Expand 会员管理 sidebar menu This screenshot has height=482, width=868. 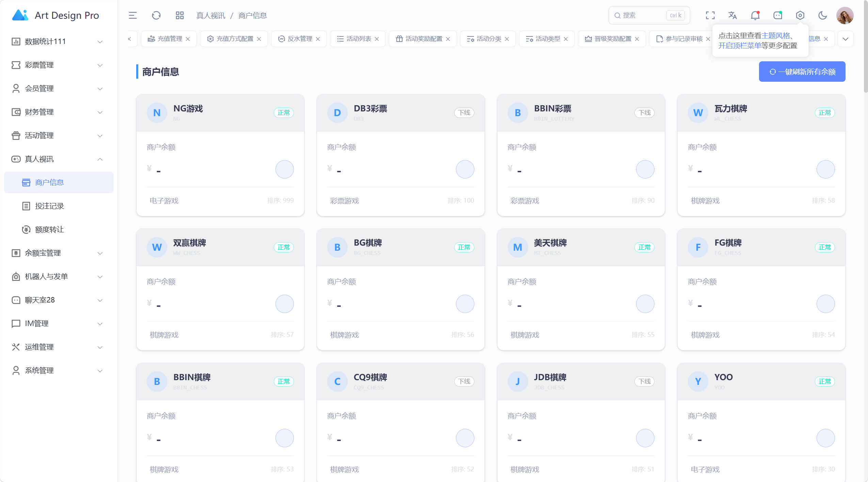click(59, 89)
